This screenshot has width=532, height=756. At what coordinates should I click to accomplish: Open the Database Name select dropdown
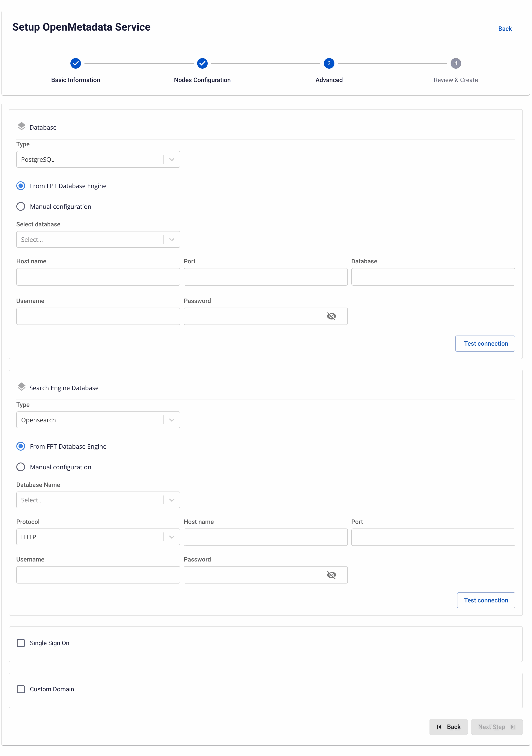98,500
